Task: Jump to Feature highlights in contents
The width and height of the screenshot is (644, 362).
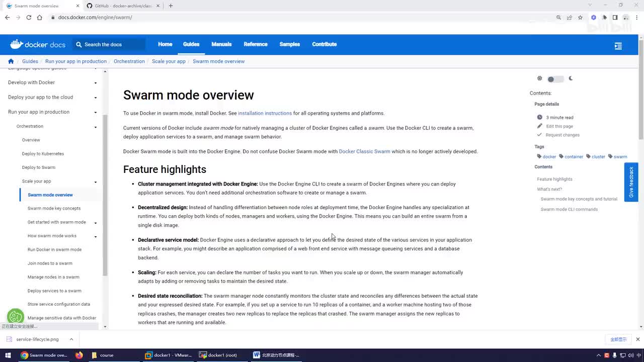Action: [x=554, y=179]
